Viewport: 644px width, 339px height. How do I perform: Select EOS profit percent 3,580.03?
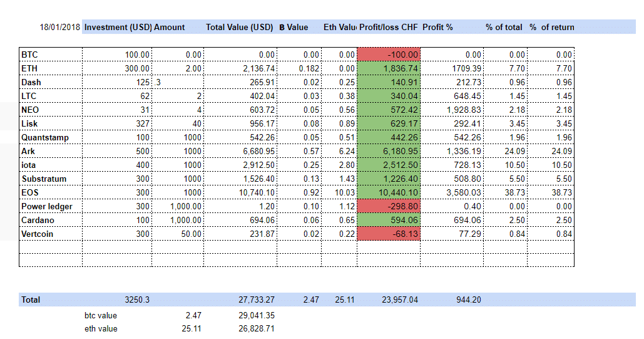pyautogui.click(x=464, y=192)
